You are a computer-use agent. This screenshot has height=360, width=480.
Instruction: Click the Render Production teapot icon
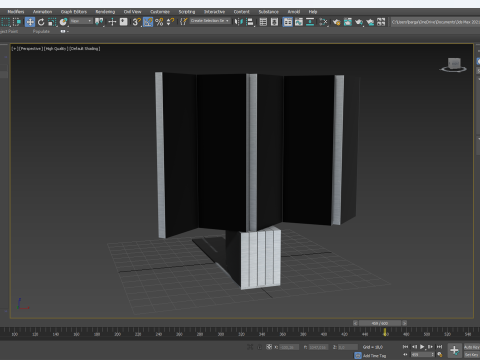click(x=359, y=22)
